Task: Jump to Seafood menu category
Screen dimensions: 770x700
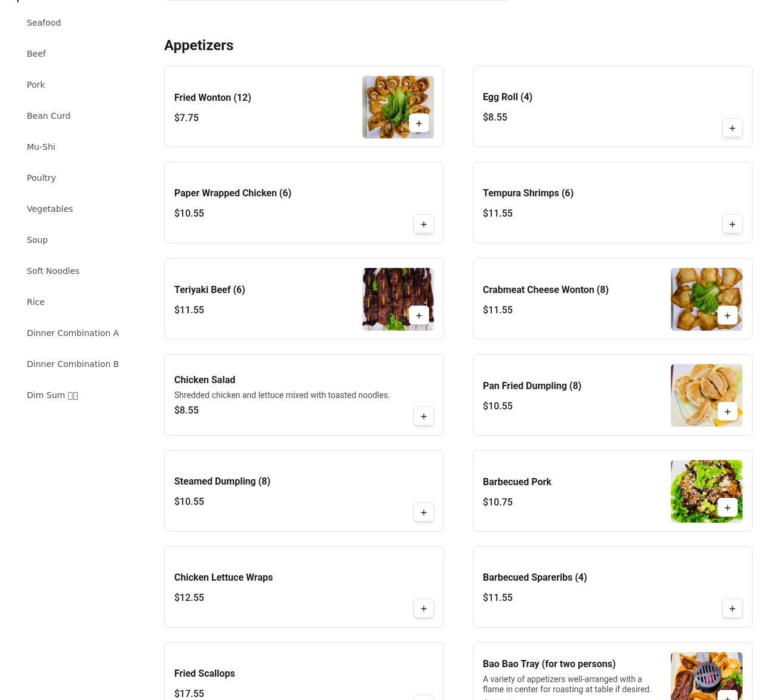Action: click(x=44, y=23)
